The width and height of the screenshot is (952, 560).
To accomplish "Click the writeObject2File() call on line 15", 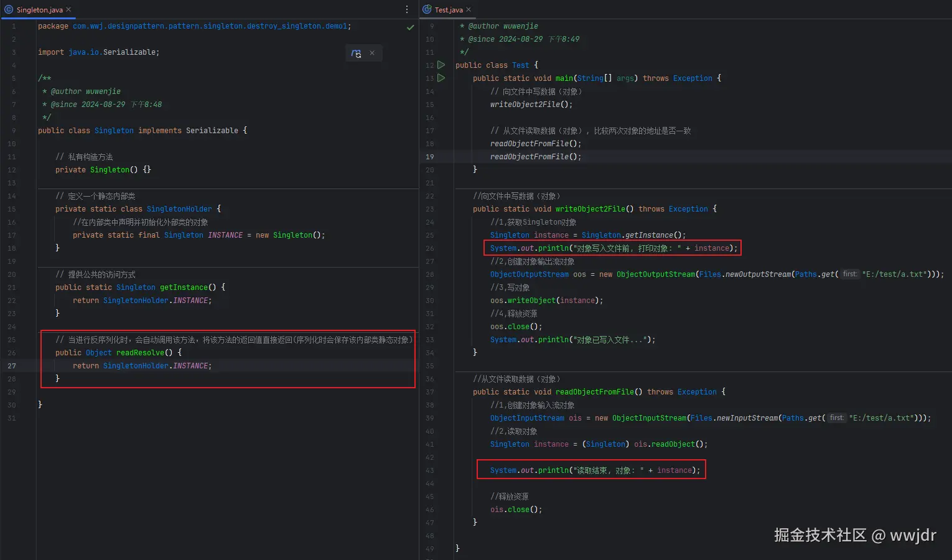I will 531,105.
